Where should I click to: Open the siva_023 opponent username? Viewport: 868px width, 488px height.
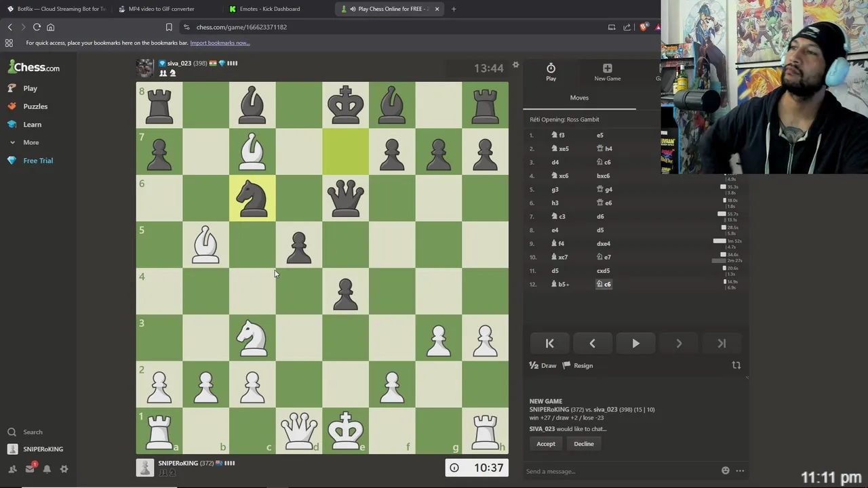[179, 63]
